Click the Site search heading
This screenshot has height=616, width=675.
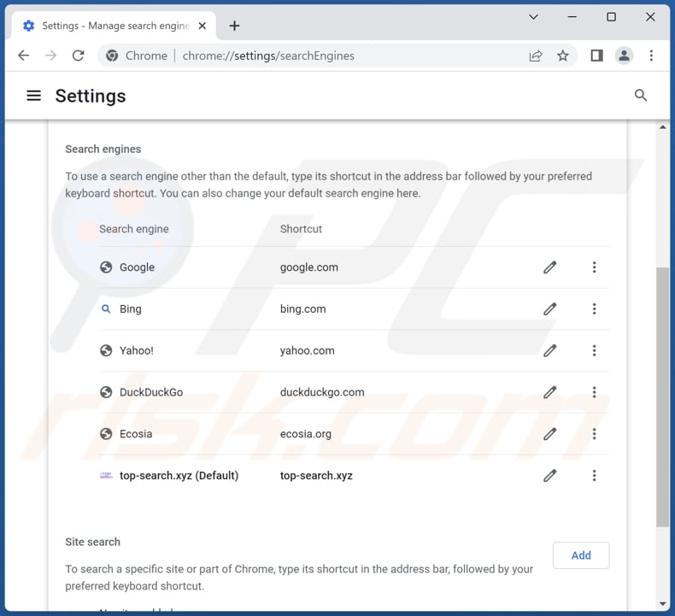pyautogui.click(x=92, y=542)
